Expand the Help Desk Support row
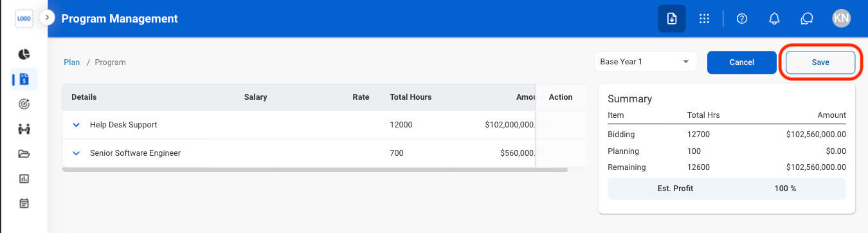Viewport: 868px width, 233px height. pos(77,125)
